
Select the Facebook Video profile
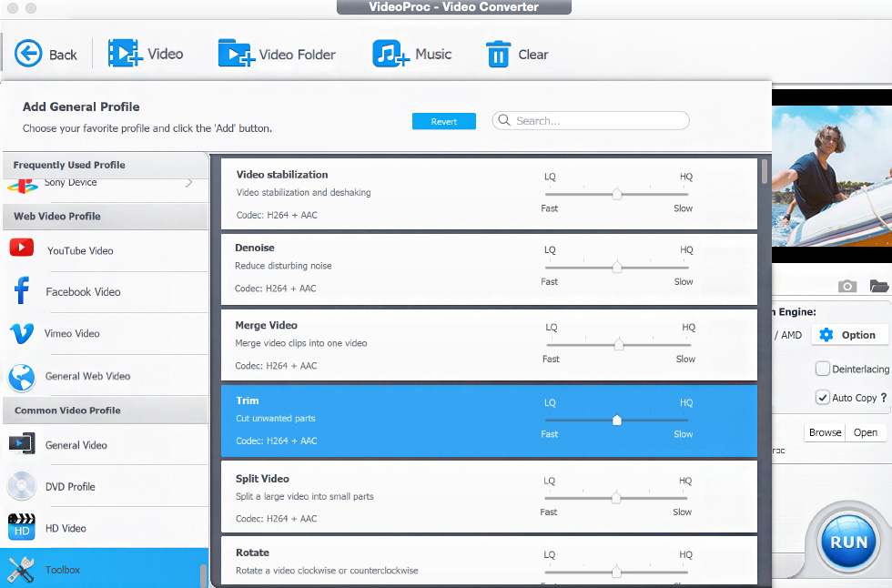pos(22,291)
